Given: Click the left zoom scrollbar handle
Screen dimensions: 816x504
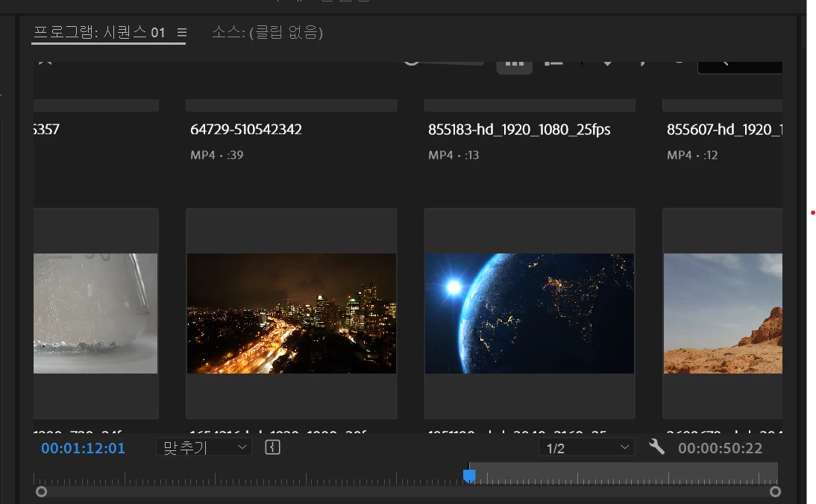Looking at the screenshot, I should tap(41, 491).
